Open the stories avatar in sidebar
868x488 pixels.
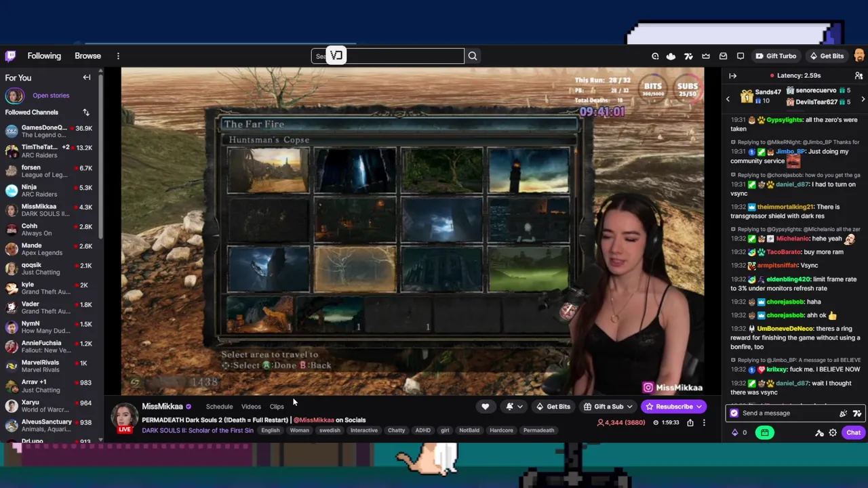point(14,96)
